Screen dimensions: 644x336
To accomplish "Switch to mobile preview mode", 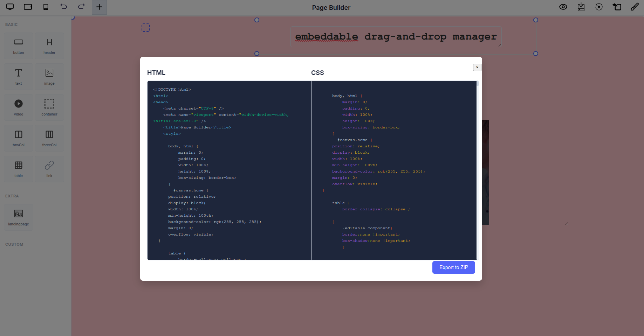I will (x=45, y=7).
